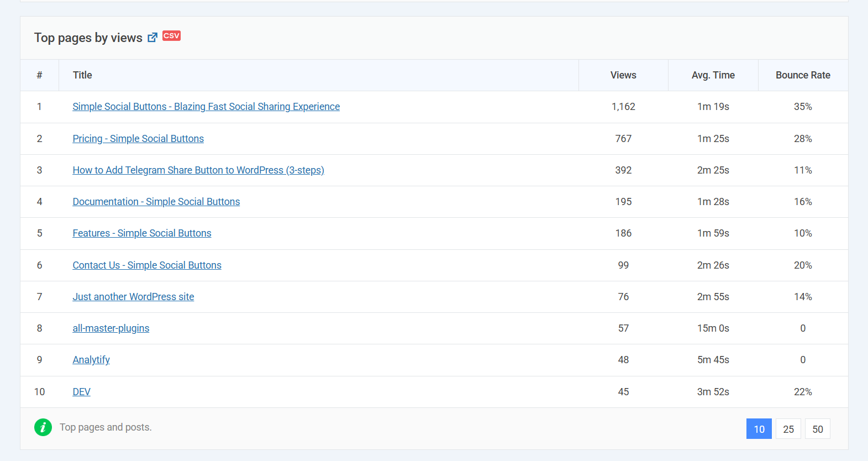The height and width of the screenshot is (461, 868).
Task: Click the green info icon in the footer
Action: 43,427
